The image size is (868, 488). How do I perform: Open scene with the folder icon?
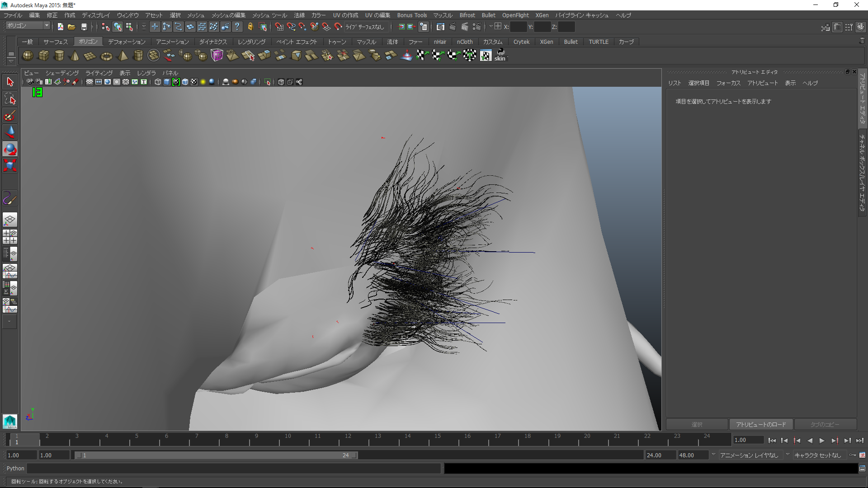pyautogui.click(x=71, y=27)
